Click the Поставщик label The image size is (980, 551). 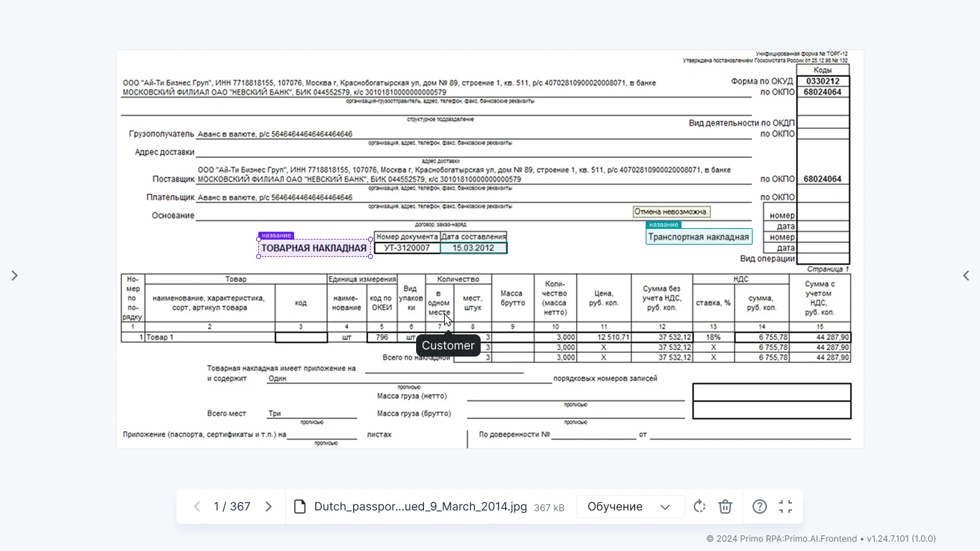[x=173, y=179]
